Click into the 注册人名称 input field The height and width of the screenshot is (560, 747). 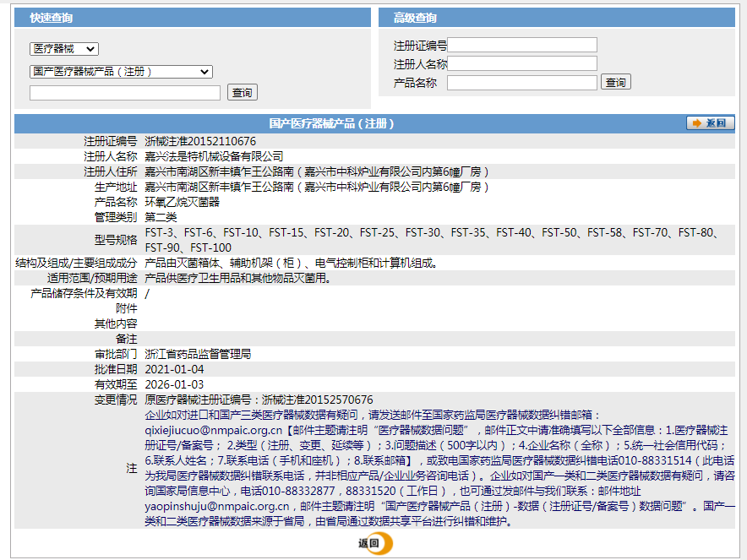(522, 63)
